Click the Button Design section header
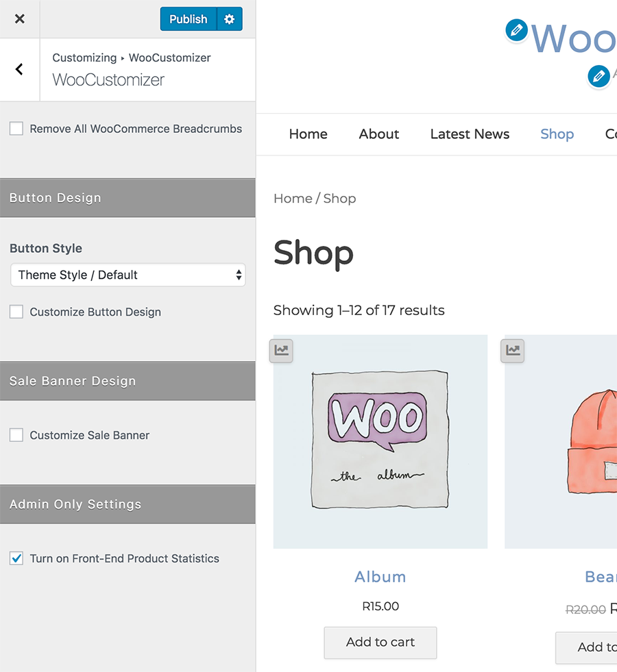The height and width of the screenshot is (672, 617). pos(128,198)
